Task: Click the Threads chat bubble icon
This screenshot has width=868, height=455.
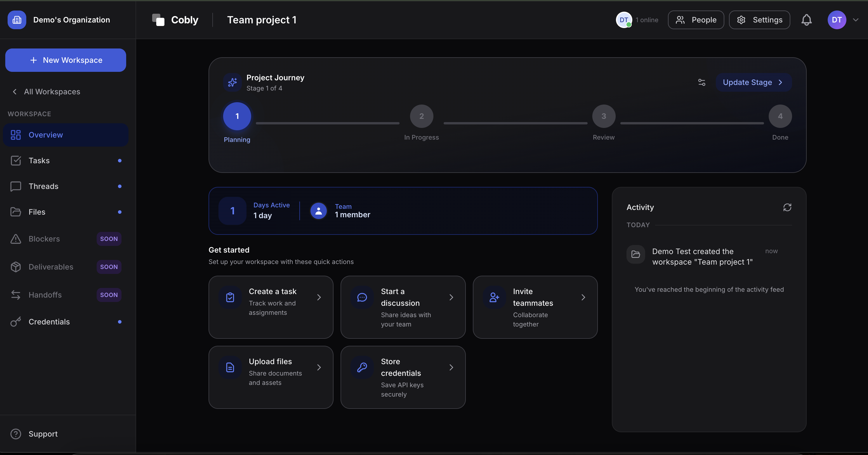Action: coord(16,186)
